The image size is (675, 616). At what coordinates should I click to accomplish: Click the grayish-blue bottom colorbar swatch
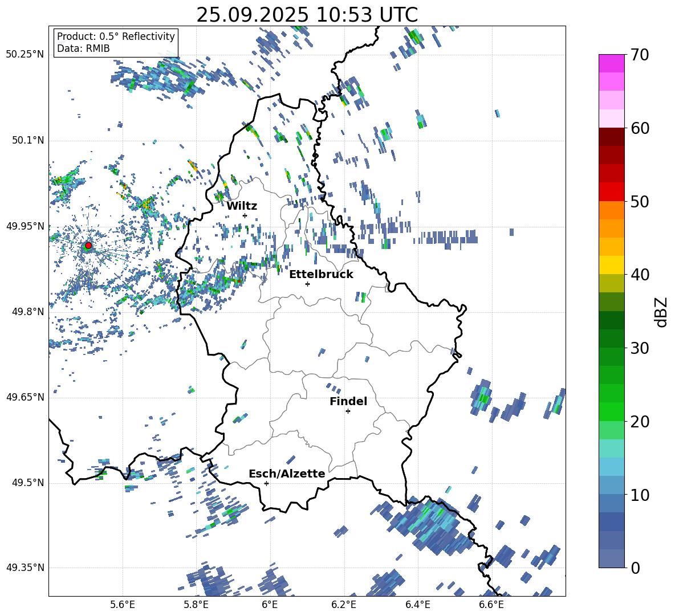point(611,559)
